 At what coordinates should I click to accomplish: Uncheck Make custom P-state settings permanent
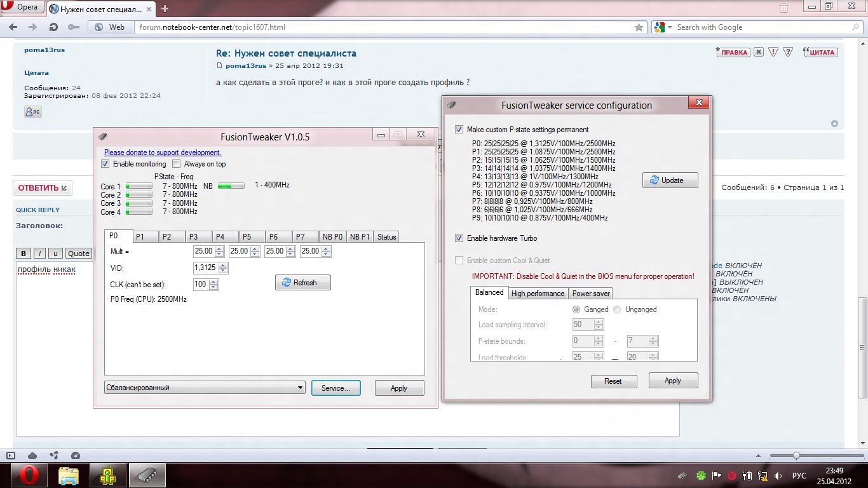(459, 130)
